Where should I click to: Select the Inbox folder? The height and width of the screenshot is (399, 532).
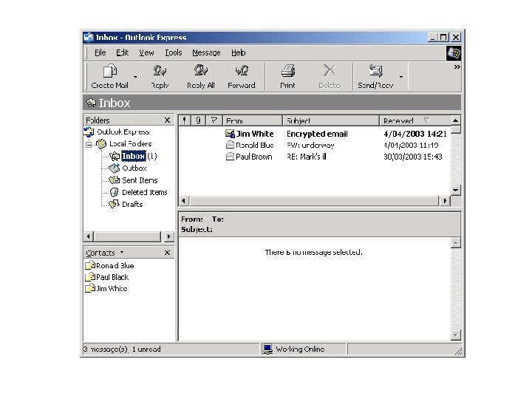tap(134, 156)
